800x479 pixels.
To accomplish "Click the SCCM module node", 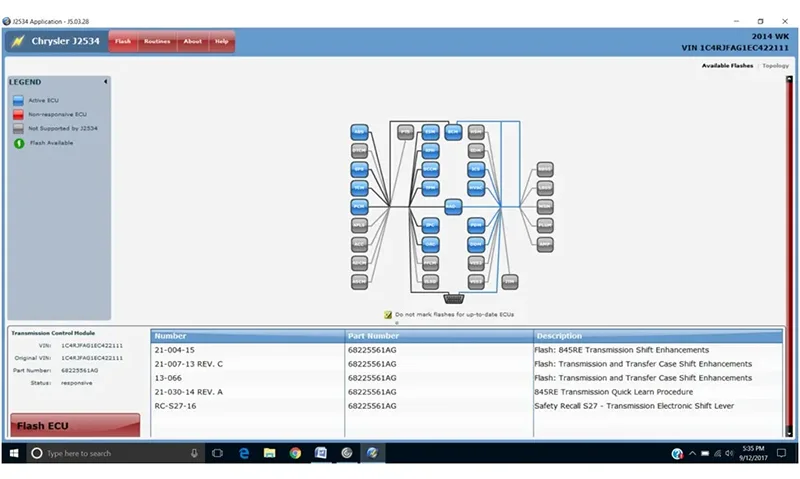I will tap(430, 169).
